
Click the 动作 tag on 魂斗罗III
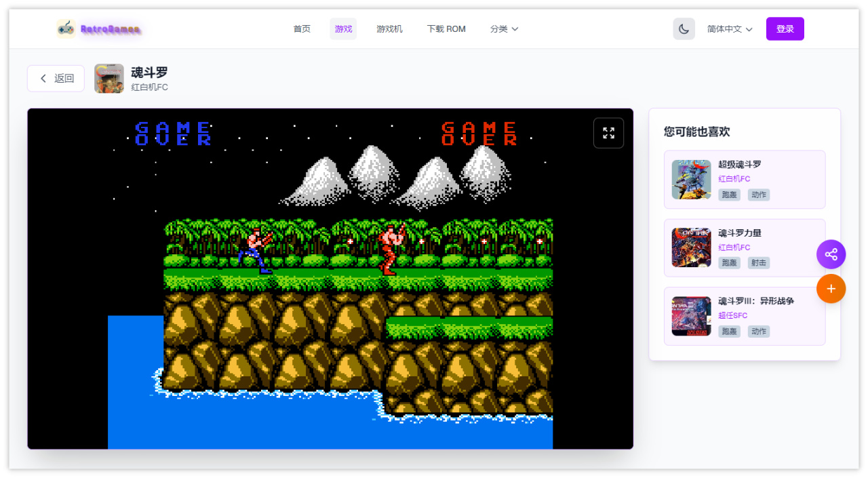pos(759,332)
